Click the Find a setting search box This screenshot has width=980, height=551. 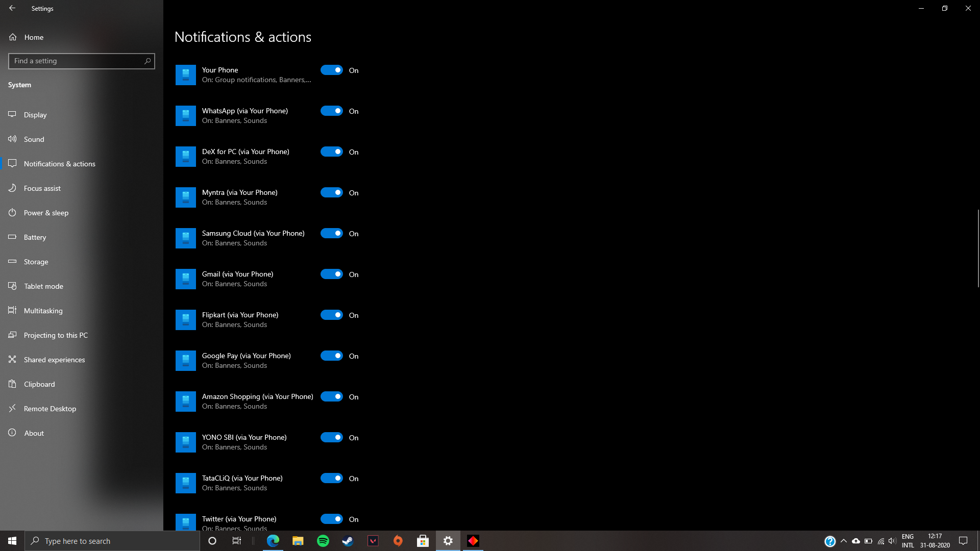pos(82,61)
